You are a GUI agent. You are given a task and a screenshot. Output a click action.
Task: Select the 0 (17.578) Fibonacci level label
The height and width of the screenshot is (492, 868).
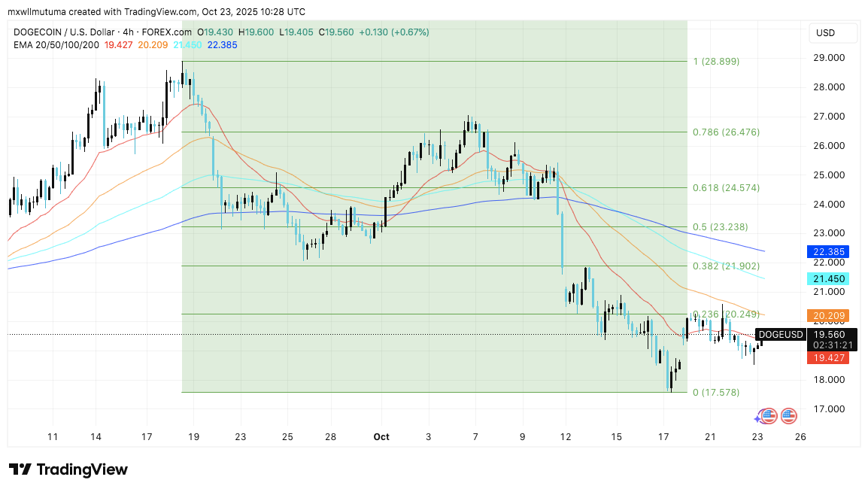[715, 392]
